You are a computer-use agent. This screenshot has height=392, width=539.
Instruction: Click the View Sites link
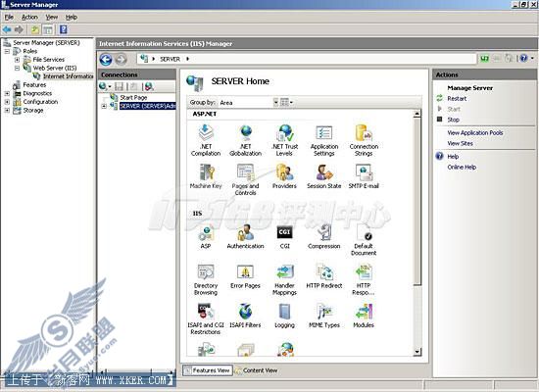coord(460,143)
